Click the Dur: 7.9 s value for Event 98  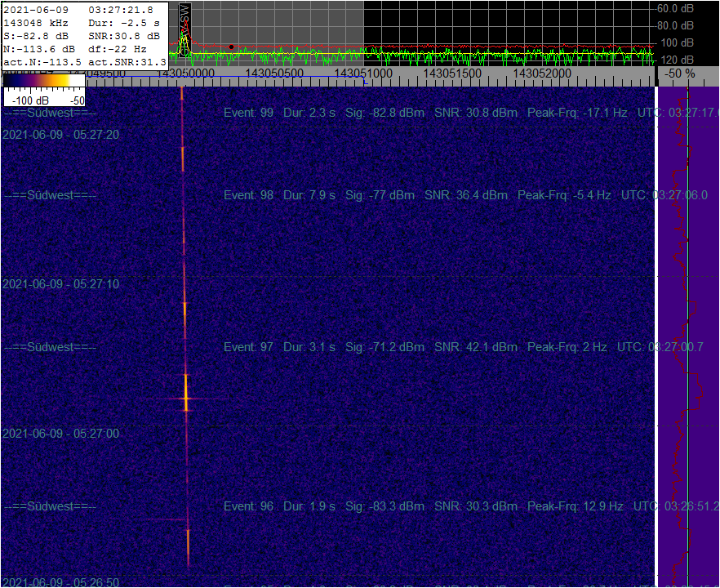309,195
